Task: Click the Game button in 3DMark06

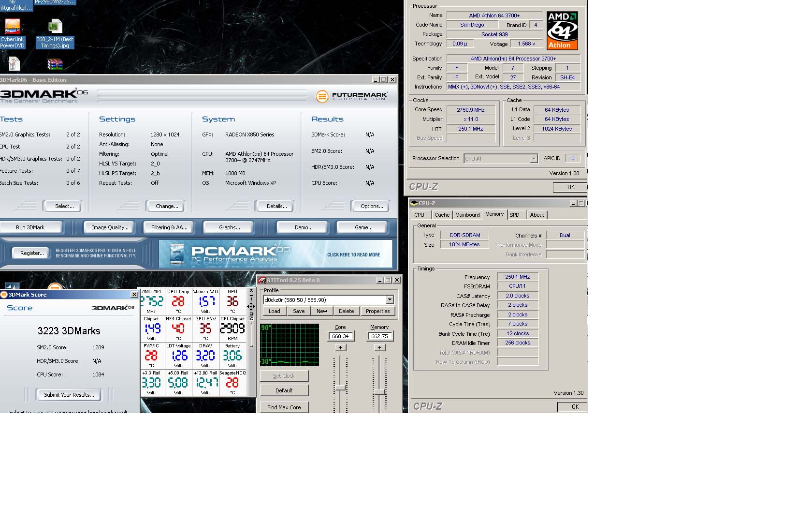Action: (363, 227)
